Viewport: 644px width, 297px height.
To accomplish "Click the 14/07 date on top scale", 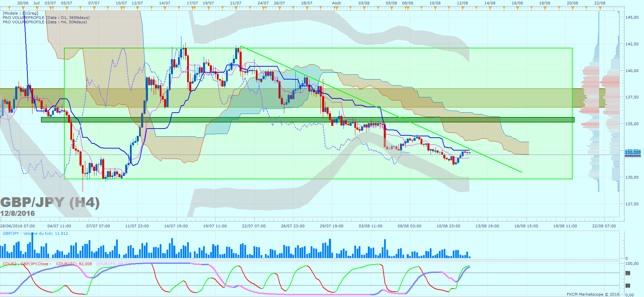I will 164,3.
